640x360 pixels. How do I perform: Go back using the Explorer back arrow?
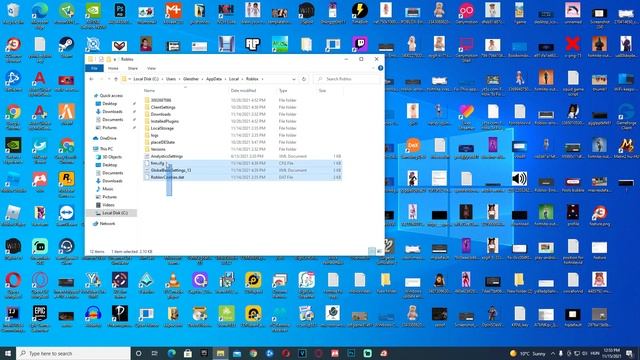click(x=91, y=79)
